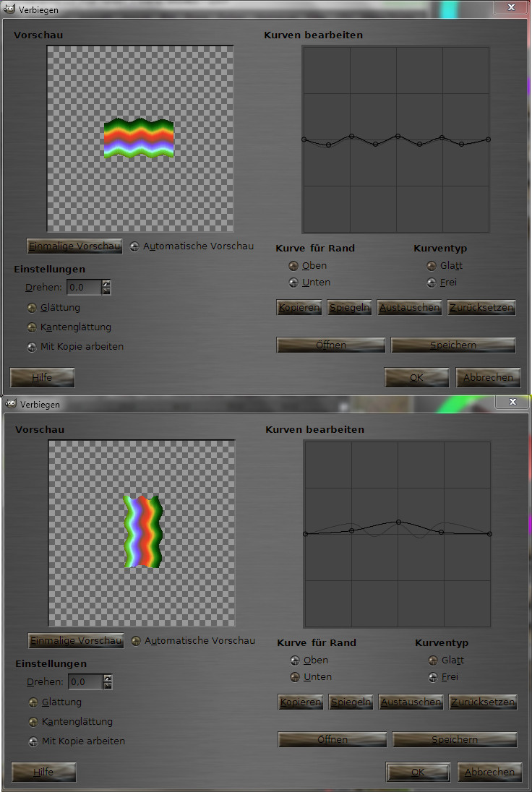The width and height of the screenshot is (532, 792).
Task: Enable Automatische Vorschau in horizontal-wave dialog
Action: pyautogui.click(x=134, y=246)
